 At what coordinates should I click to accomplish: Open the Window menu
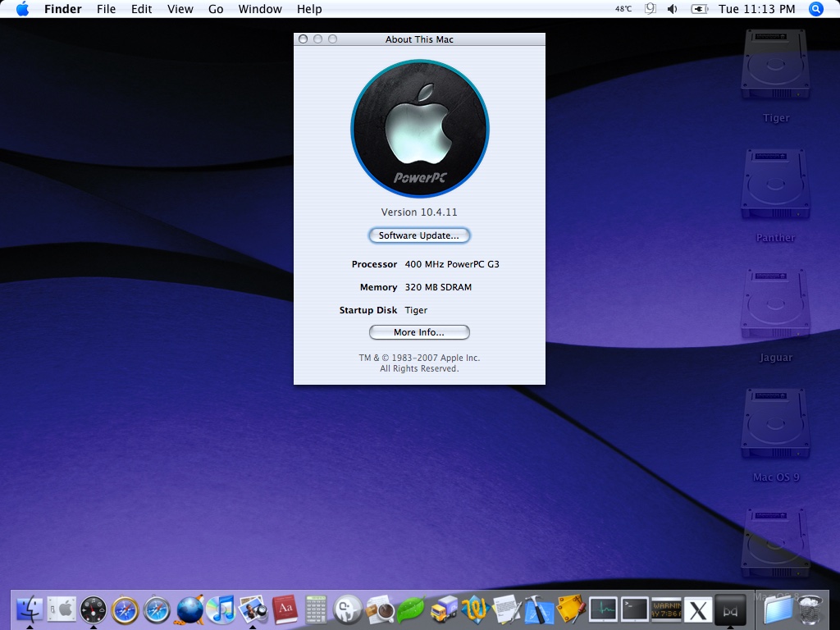pos(260,9)
